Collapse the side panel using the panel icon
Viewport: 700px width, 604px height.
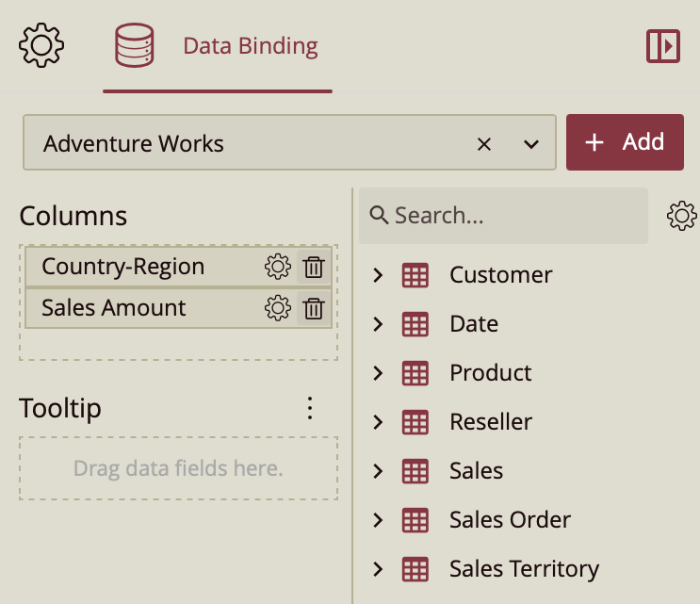pos(663,46)
